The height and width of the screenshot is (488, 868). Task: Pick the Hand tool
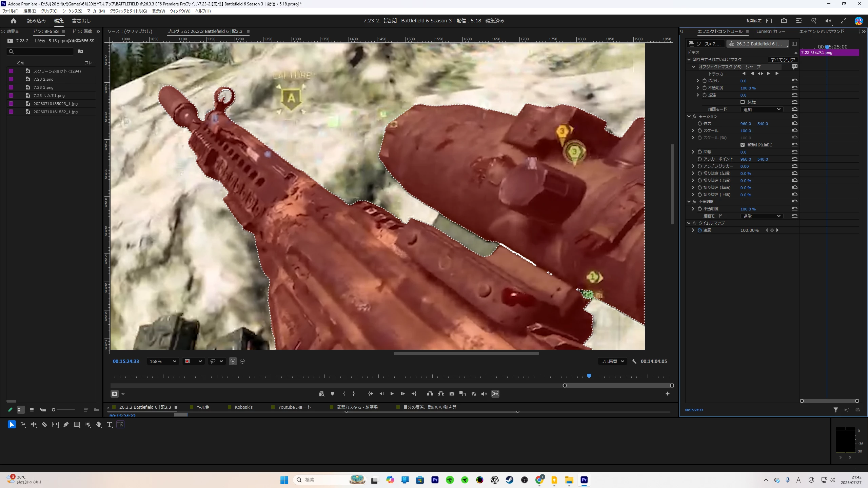[99, 424]
